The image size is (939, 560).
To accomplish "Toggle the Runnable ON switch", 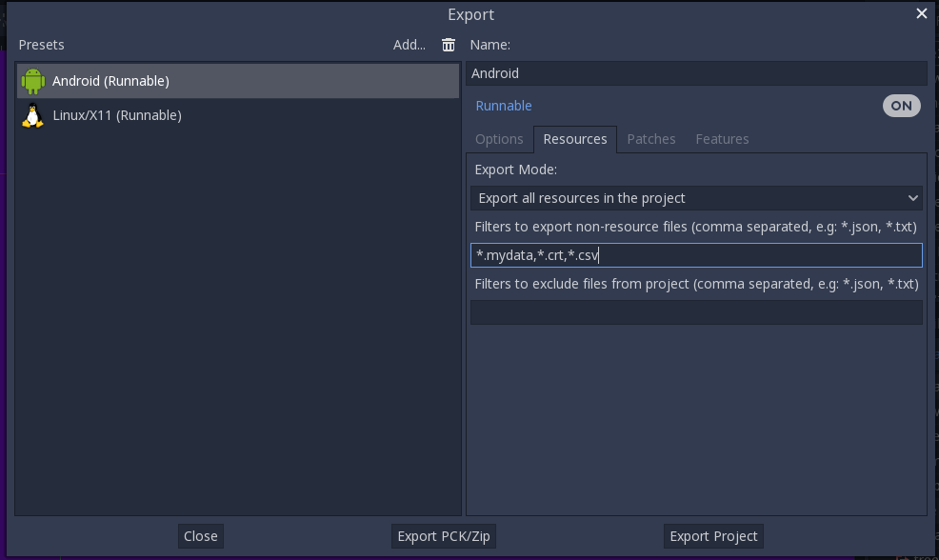I will 901,106.
